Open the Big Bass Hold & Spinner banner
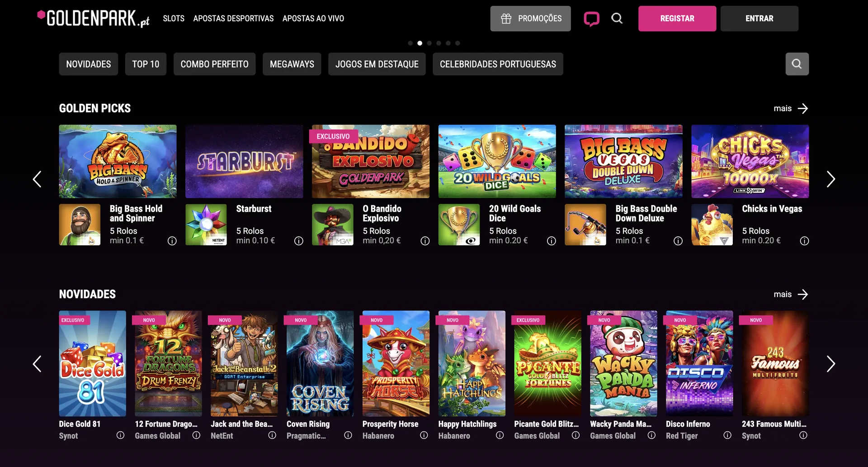This screenshot has width=868, height=467. [x=118, y=162]
